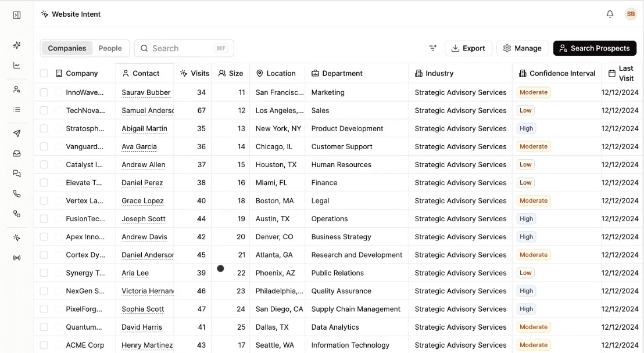Check the Stratosph... row checkbox

[x=44, y=128]
